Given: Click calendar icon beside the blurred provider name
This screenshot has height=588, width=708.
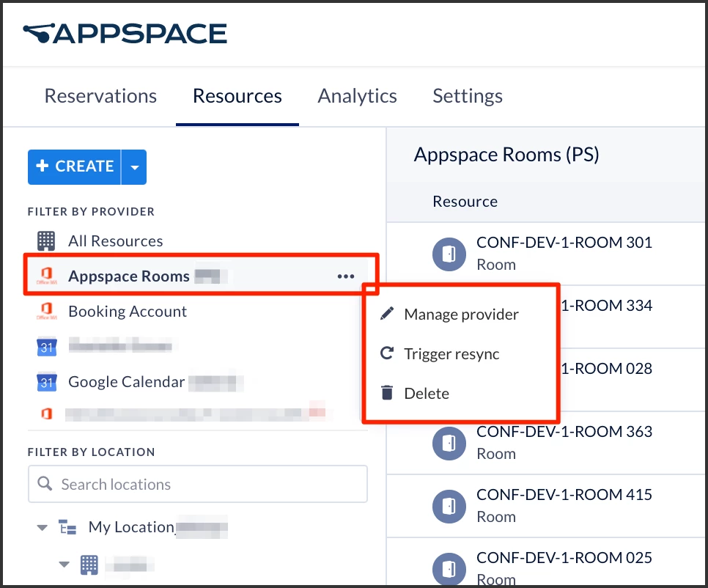Looking at the screenshot, I should coord(46,346).
